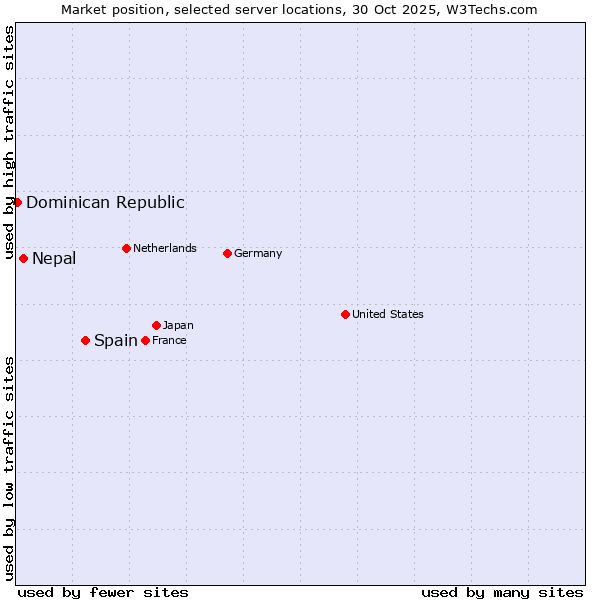Viewport: 600px width, 600px height.
Task: Select the Germany red marker dot
Action: pyautogui.click(x=227, y=253)
